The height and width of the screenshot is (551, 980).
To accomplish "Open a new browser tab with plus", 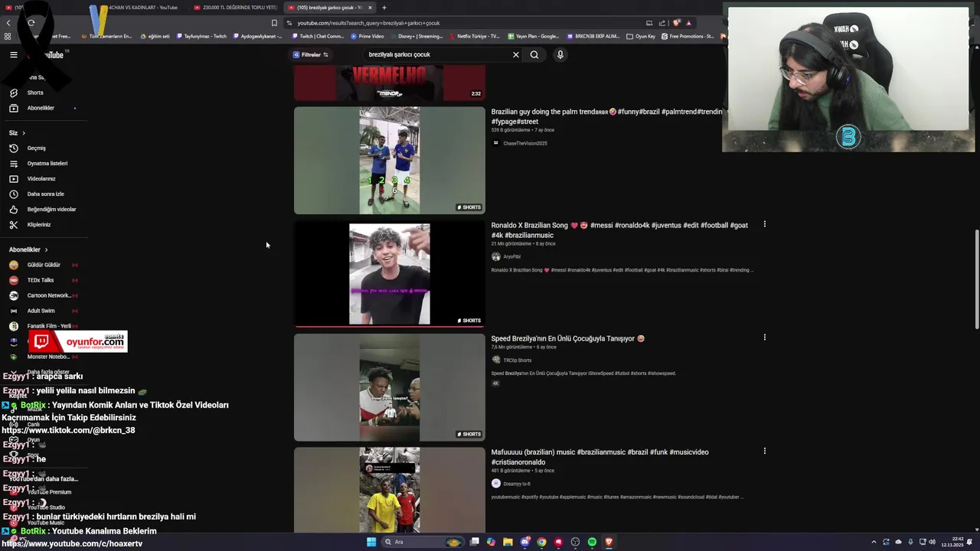I will pos(384,8).
